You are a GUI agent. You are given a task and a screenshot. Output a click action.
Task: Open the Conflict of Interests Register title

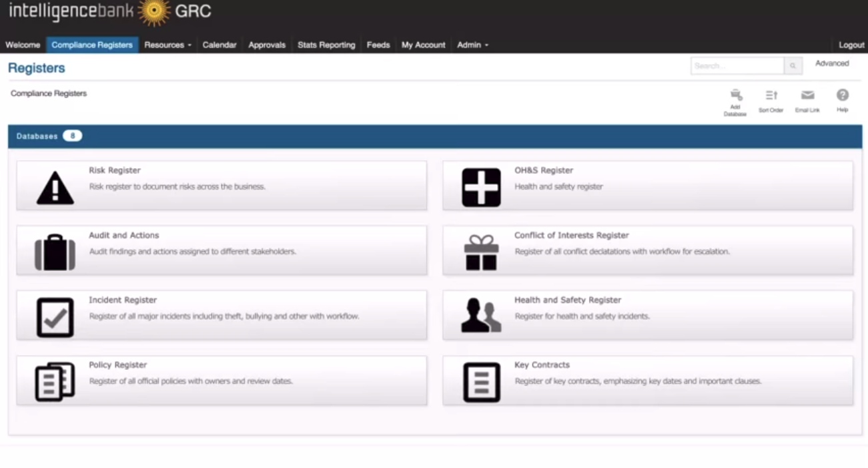[572, 235]
